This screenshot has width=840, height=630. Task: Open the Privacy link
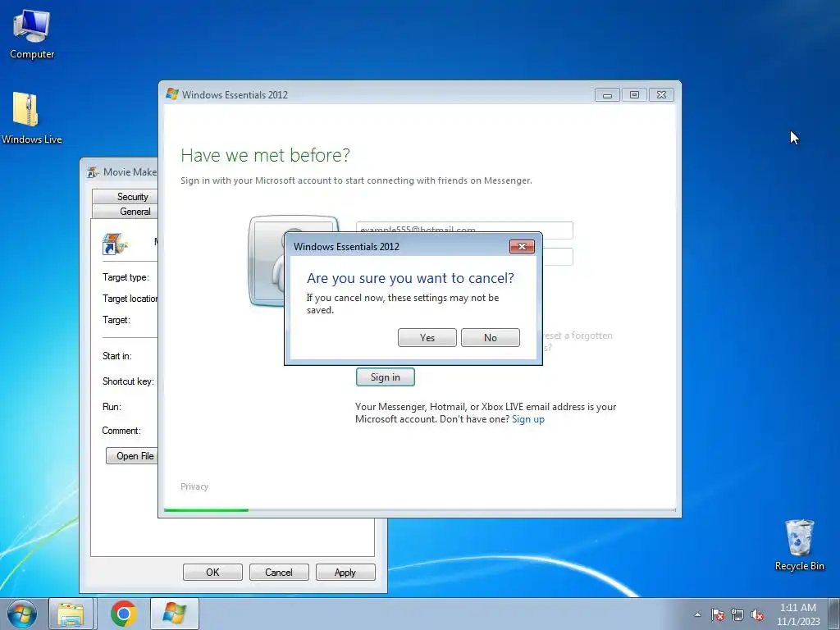[194, 486]
